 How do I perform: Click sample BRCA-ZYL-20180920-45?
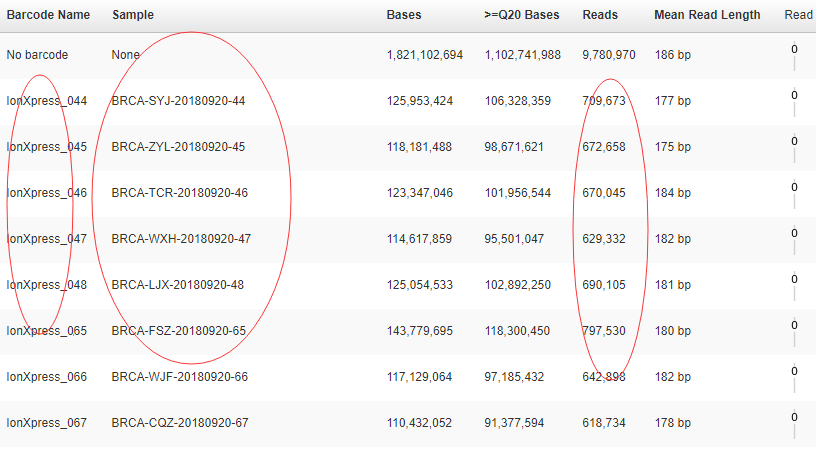[178, 147]
